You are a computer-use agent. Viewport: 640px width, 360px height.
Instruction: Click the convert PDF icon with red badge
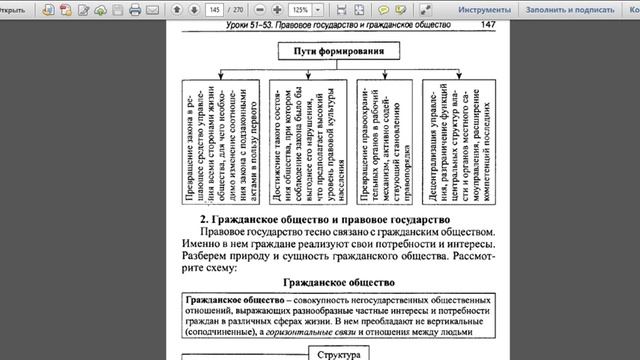(66, 10)
